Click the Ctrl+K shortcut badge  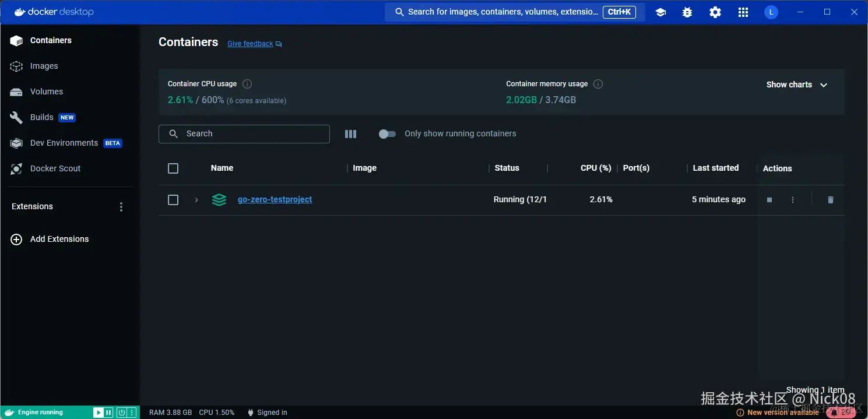pos(619,12)
